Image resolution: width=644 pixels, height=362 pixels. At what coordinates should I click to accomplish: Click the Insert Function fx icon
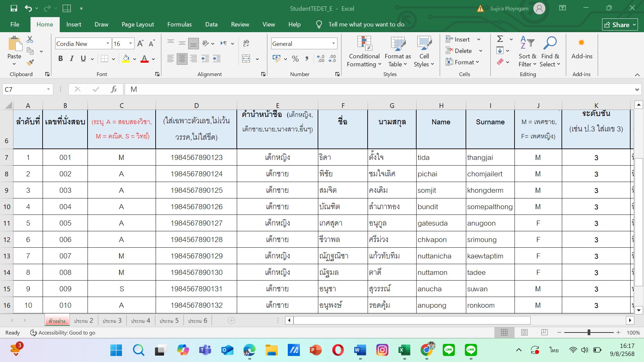point(114,89)
